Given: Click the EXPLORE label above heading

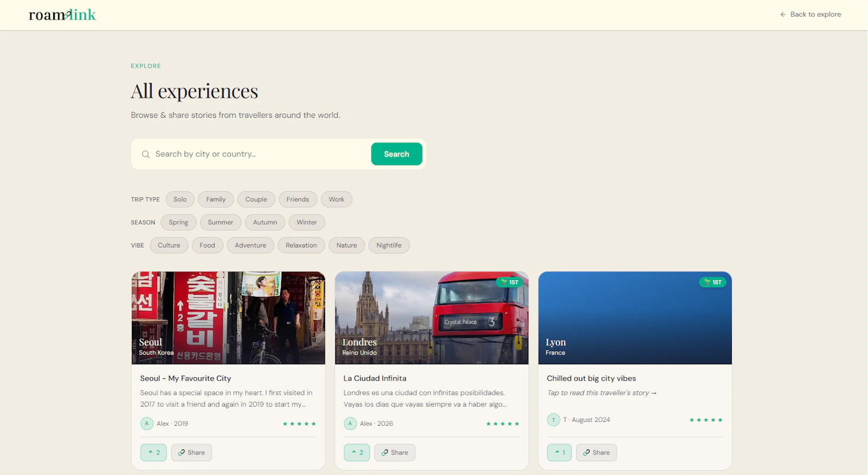Looking at the screenshot, I should [x=146, y=66].
